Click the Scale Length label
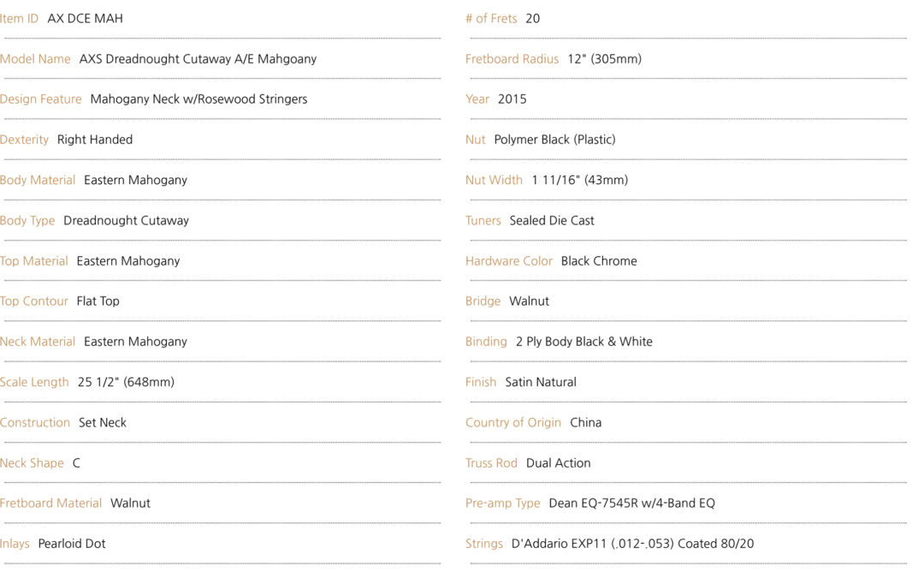The image size is (924, 578). click(x=34, y=382)
